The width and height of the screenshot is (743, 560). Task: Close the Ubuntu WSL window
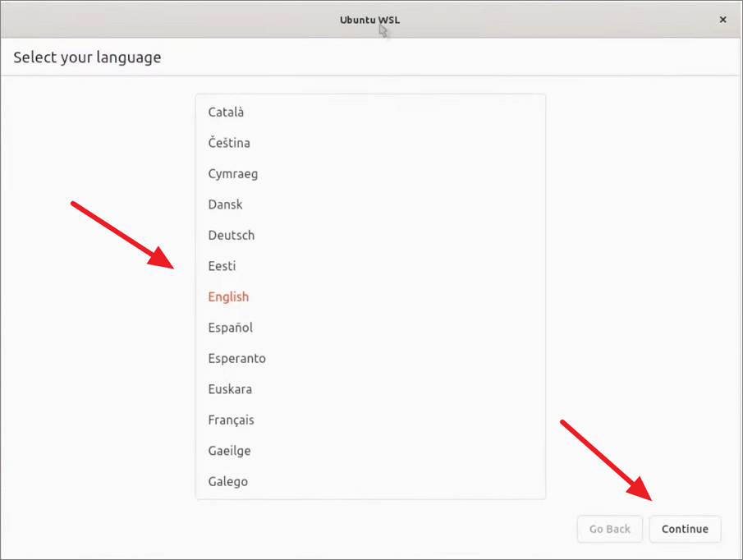click(x=722, y=20)
